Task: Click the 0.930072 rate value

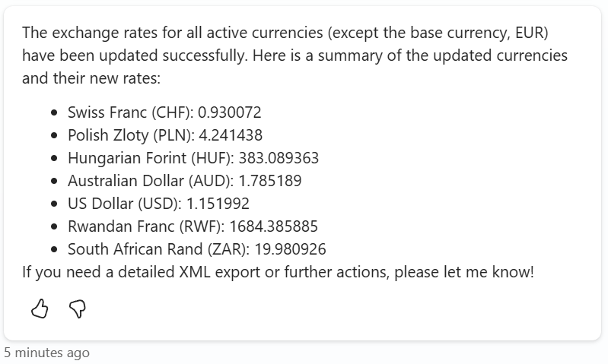Action: coord(230,113)
